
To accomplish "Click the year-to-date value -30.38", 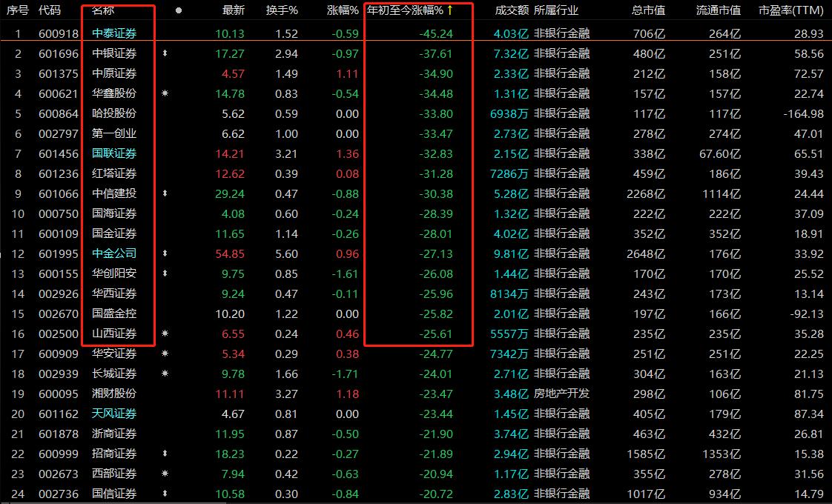I will (x=436, y=193).
